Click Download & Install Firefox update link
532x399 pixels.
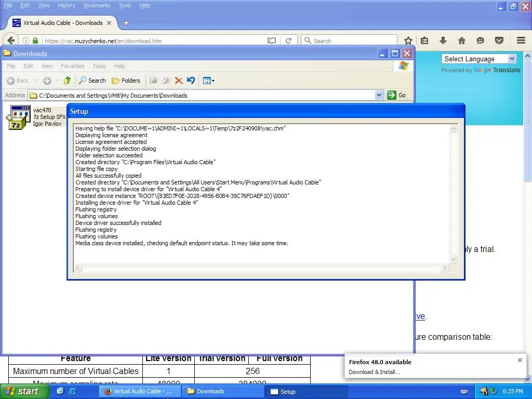pos(374,372)
